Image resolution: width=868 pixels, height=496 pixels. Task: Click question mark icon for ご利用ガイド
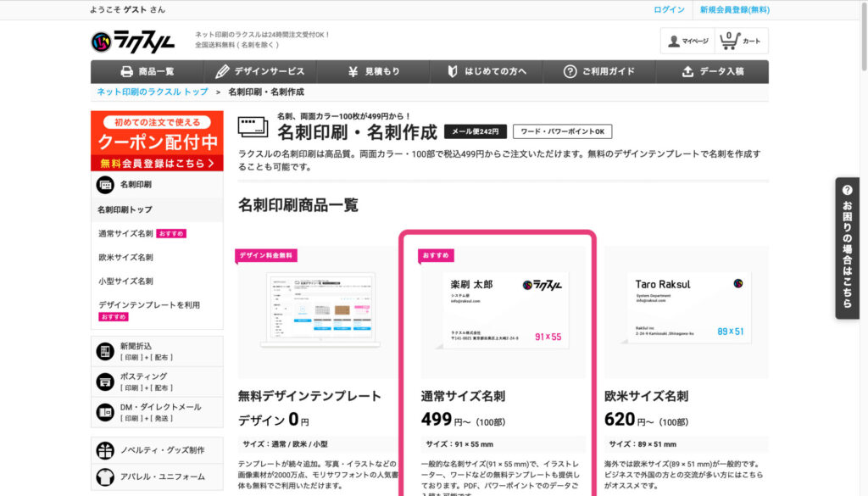570,71
